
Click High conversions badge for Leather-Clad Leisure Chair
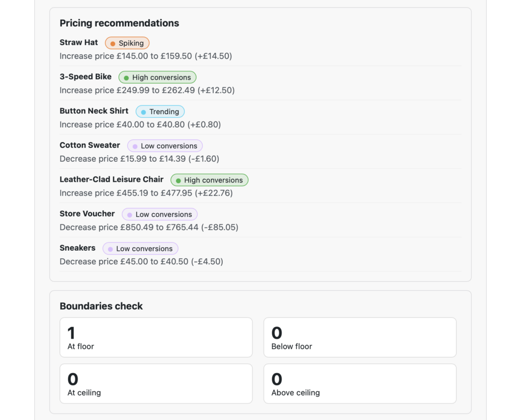coord(209,180)
